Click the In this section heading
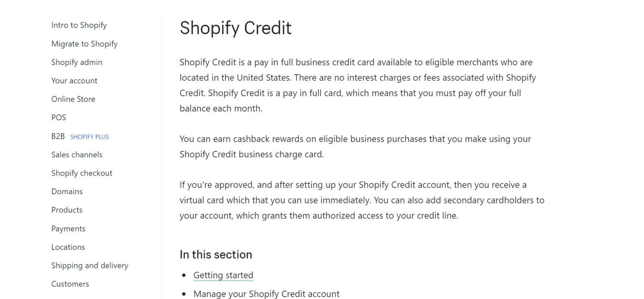Screen dimensions: 644x299 [x=216, y=254]
